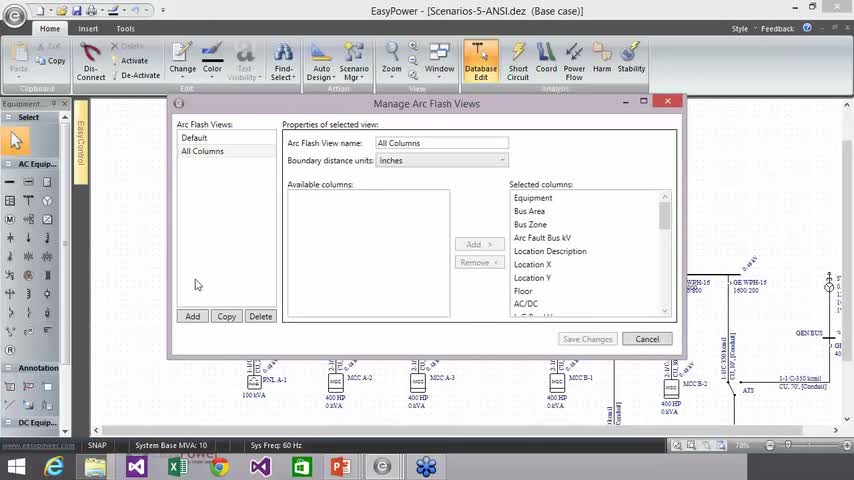Click Add button under Arc Flash Views
The height and width of the screenshot is (480, 854).
192,316
